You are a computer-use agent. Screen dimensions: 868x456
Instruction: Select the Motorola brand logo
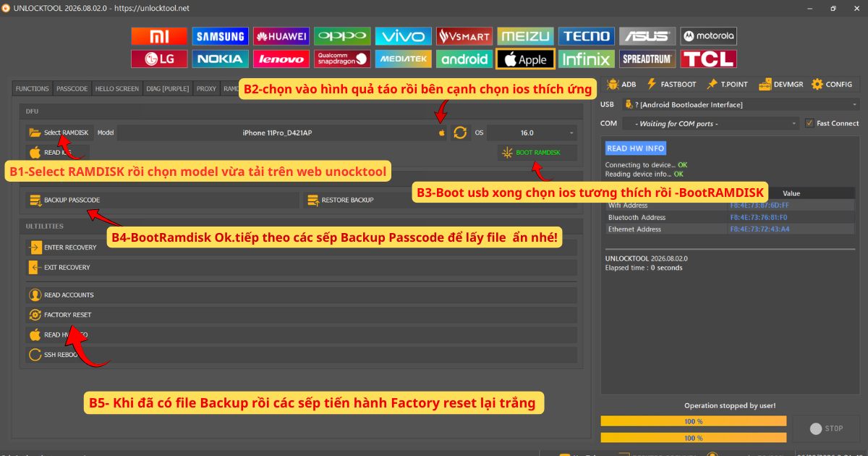point(709,36)
